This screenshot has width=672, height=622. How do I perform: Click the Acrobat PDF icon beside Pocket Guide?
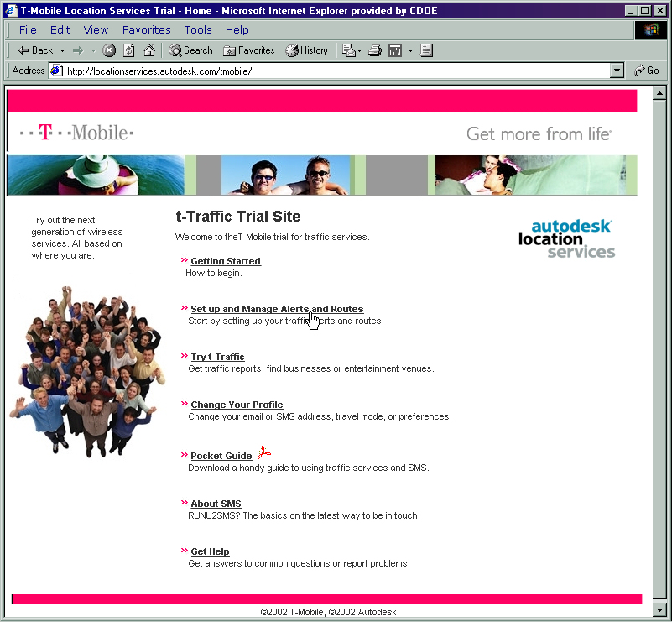tap(264, 452)
